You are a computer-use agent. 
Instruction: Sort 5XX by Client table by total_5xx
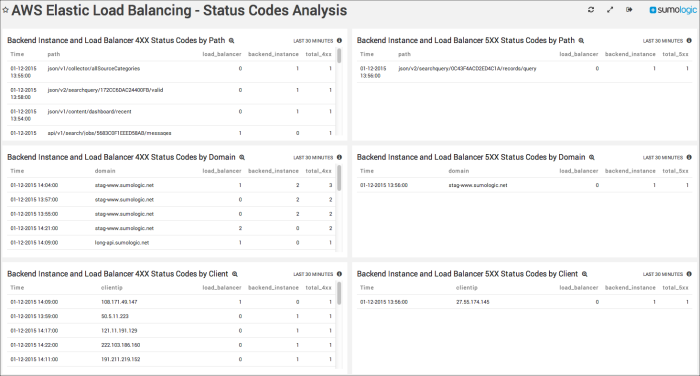pos(675,288)
